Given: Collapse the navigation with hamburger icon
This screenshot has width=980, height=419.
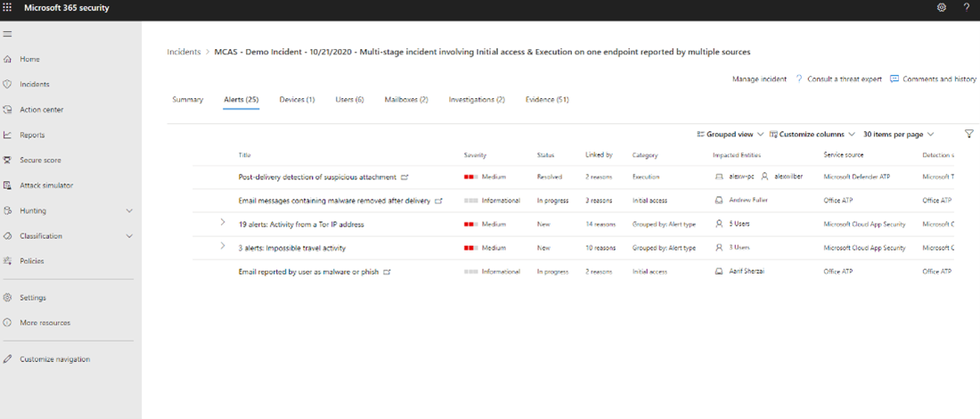Looking at the screenshot, I should pos(7,34).
